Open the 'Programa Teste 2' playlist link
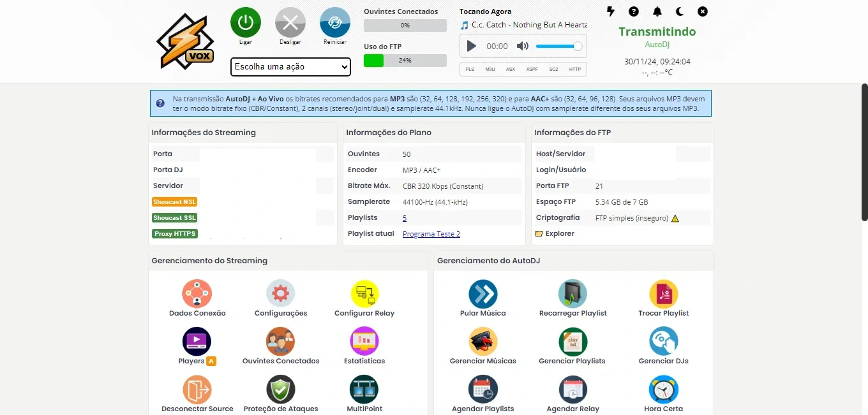The width and height of the screenshot is (868, 415). [x=431, y=234]
